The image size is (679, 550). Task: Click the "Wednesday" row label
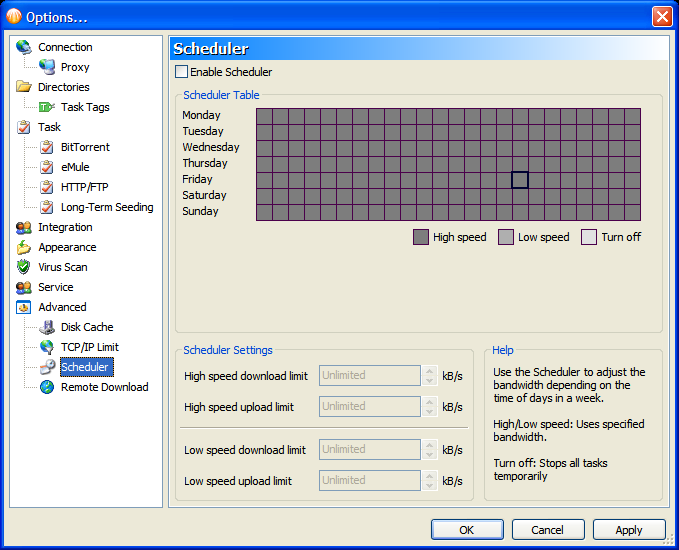pos(211,147)
